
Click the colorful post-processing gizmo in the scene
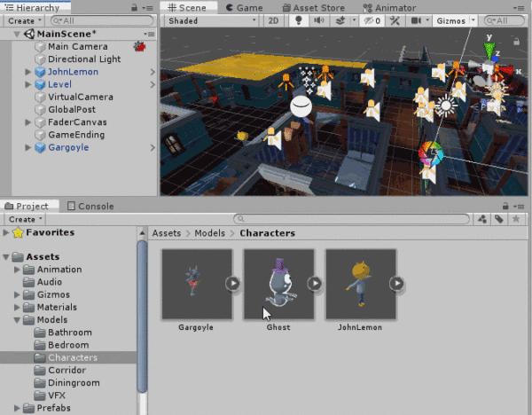(x=431, y=153)
